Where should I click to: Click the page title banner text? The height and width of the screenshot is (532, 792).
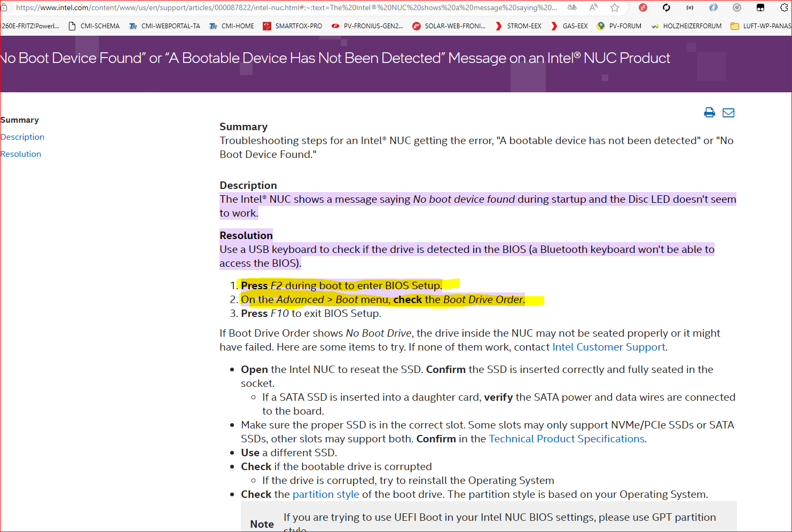(x=335, y=58)
